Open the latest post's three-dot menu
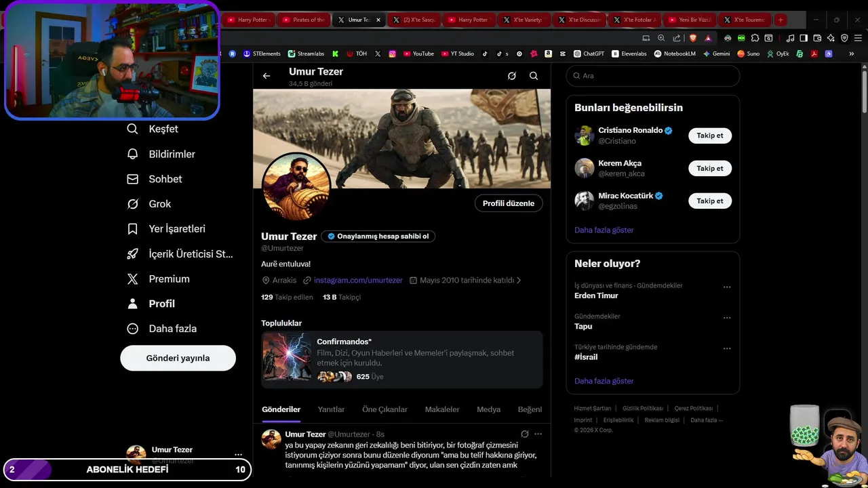 pos(538,434)
